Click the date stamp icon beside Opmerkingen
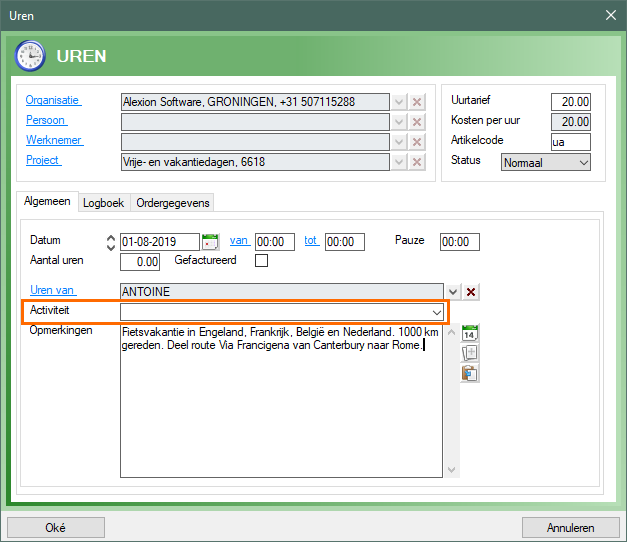The image size is (627, 542). [470, 333]
